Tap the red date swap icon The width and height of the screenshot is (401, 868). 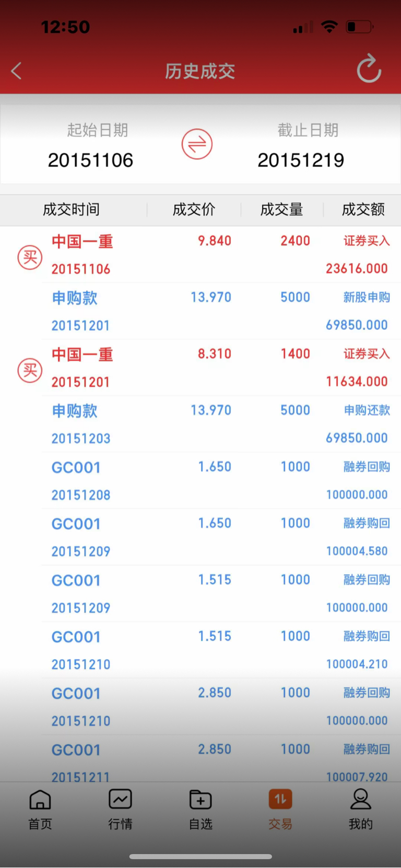click(x=197, y=144)
